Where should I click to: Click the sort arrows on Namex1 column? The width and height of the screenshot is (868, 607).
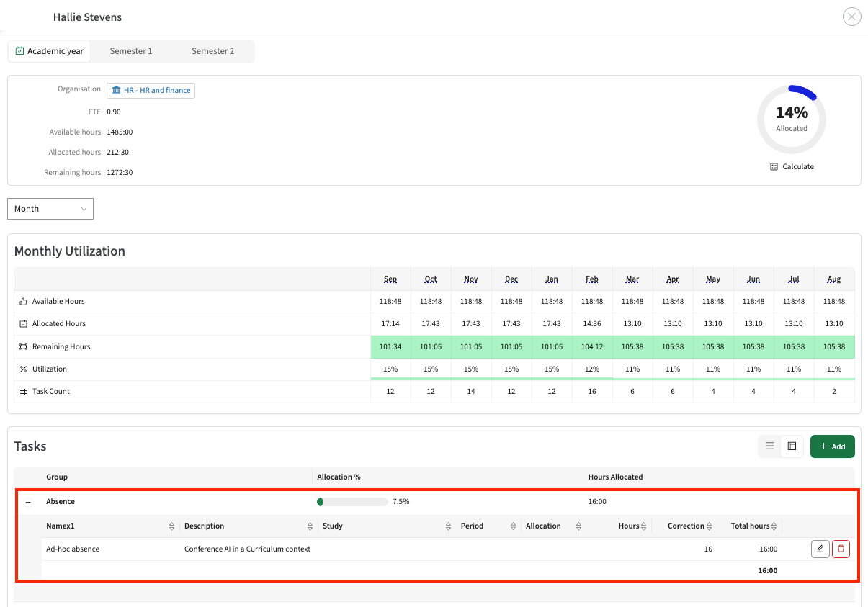pos(171,526)
